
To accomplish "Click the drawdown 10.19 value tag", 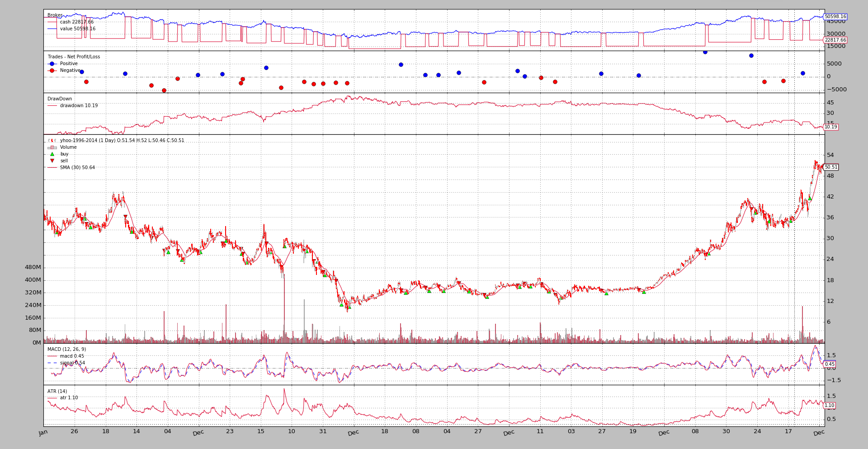I will tap(830, 127).
